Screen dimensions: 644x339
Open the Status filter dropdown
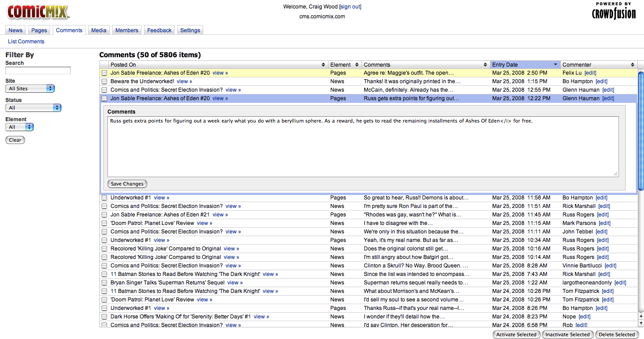(33, 108)
